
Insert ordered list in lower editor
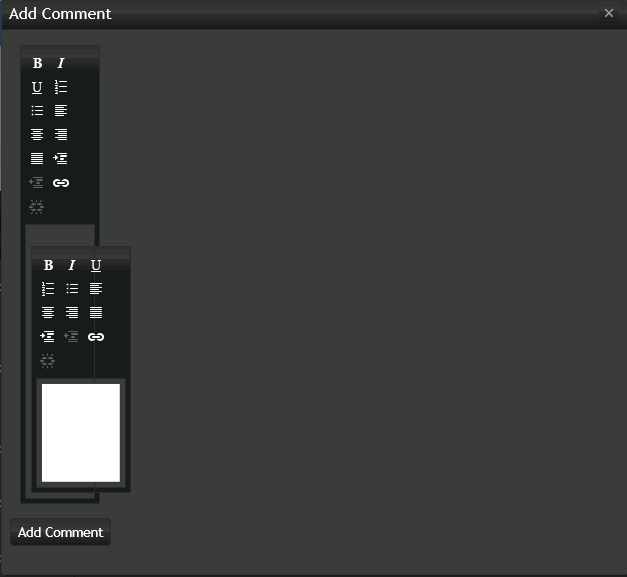pyautogui.click(x=48, y=289)
